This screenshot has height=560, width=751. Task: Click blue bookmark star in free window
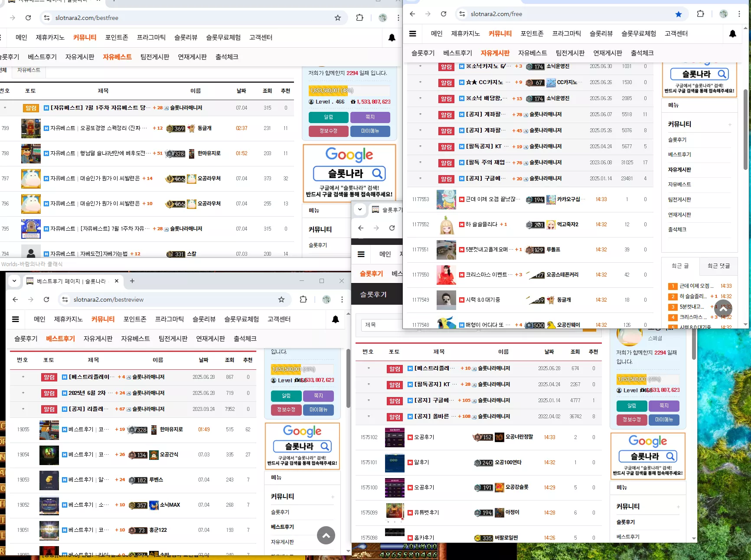tap(679, 14)
